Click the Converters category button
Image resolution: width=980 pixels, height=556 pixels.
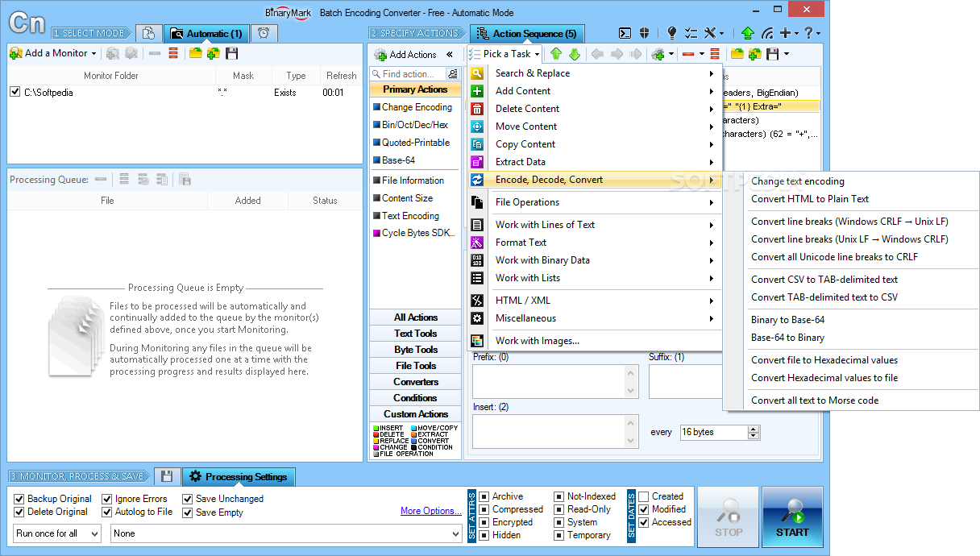coord(416,382)
